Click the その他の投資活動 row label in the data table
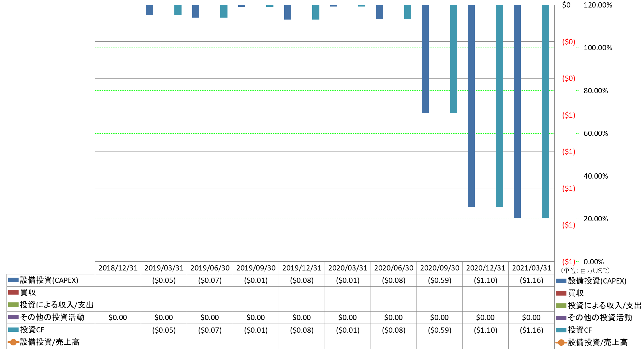 (52, 317)
